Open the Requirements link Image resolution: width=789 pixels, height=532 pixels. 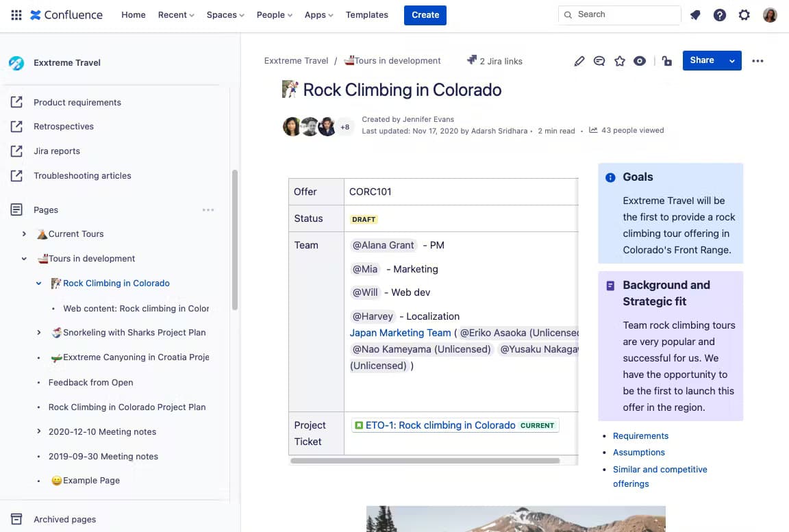point(640,435)
